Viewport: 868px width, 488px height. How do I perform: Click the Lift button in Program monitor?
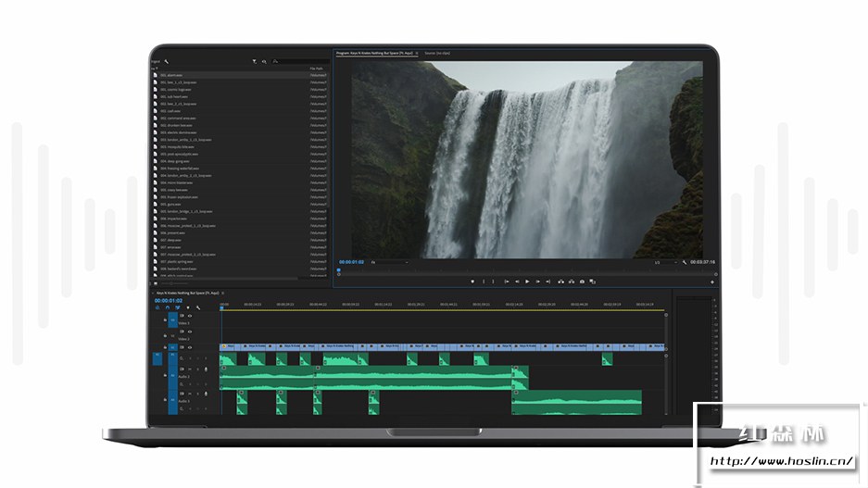pos(560,282)
